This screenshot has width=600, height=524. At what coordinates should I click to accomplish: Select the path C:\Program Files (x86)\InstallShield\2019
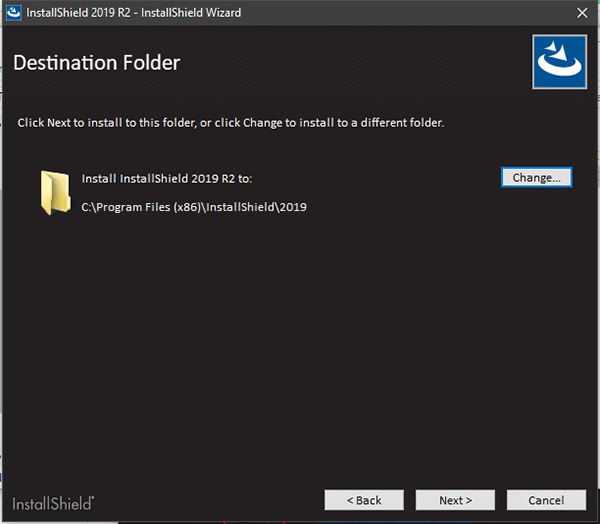coord(194,207)
